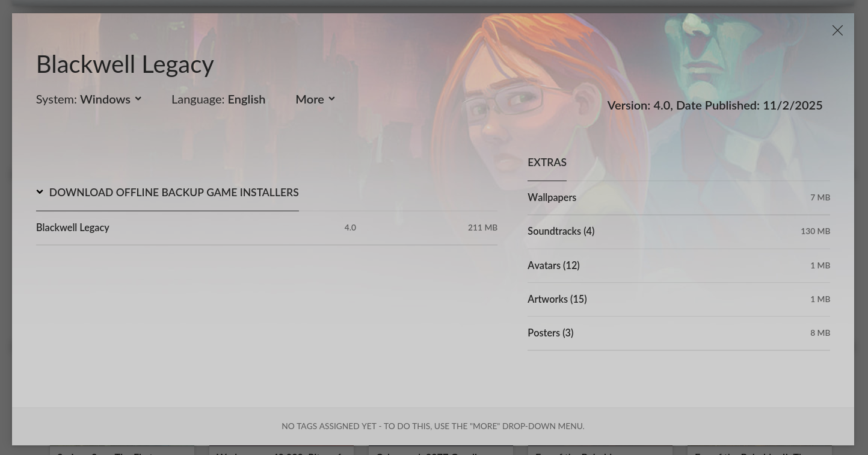Download the Blackwell Legacy 4.0 installer
Screen dimensions: 868x455
click(x=266, y=227)
